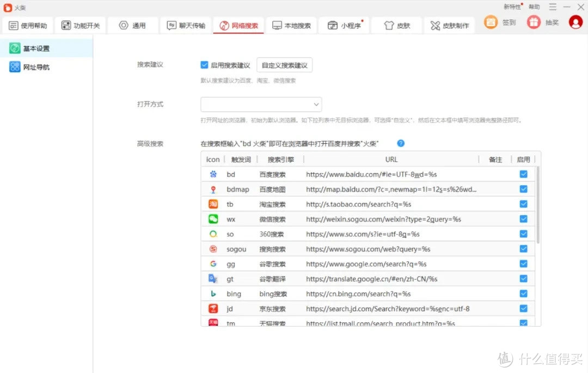Screen dimensions: 588x373
Task: Toggle the gt 谷歌翻译 checkbox
Action: pos(524,279)
